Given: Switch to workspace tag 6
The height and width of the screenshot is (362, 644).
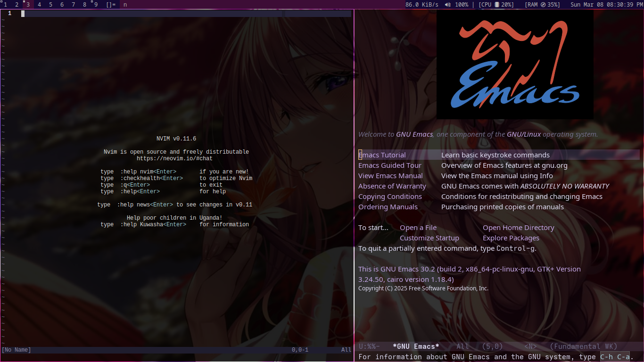Looking at the screenshot, I should pos(62,4).
